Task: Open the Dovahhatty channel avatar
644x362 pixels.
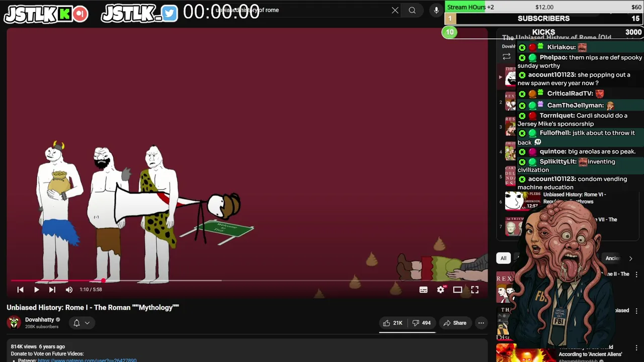Action: pos(14,322)
